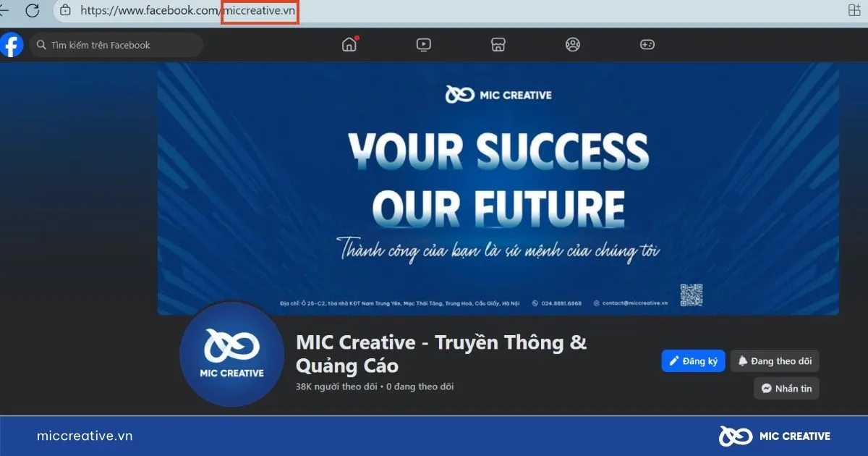Open Facebook Marketplace
Screen dimensions: 868x456
498,44
